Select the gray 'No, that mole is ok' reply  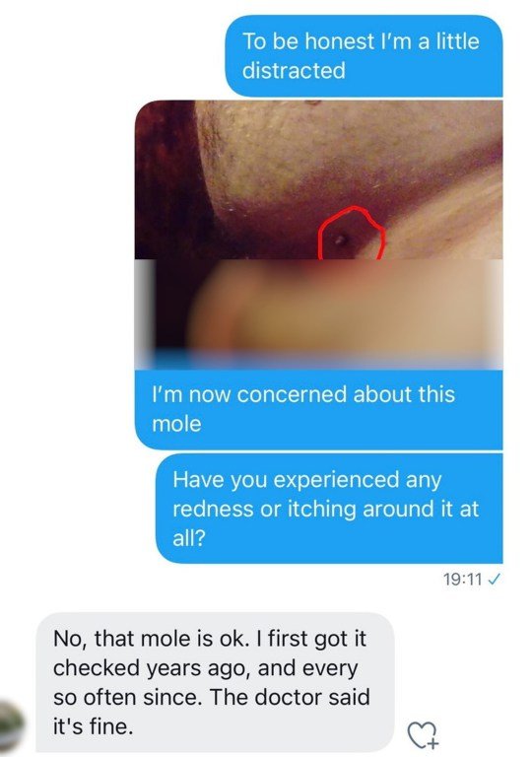tap(216, 682)
